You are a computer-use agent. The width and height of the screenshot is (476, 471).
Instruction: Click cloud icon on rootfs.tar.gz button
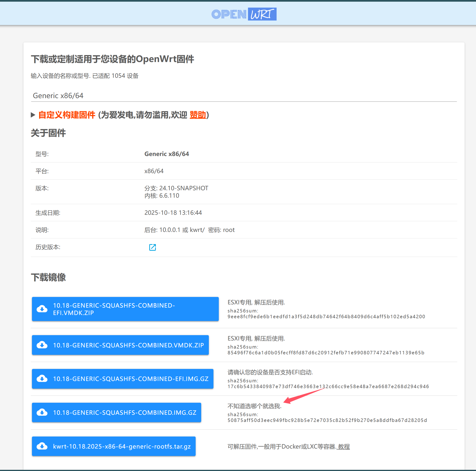pos(42,446)
